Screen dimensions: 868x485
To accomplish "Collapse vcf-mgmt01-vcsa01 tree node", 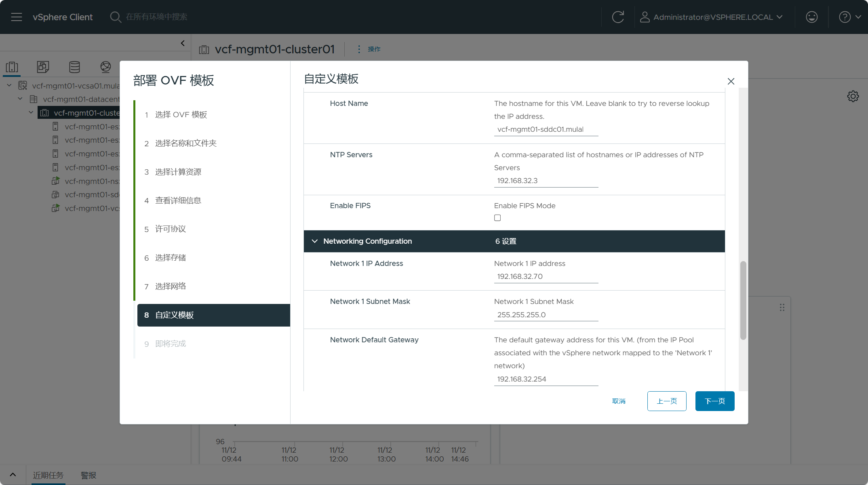I will 9,86.
